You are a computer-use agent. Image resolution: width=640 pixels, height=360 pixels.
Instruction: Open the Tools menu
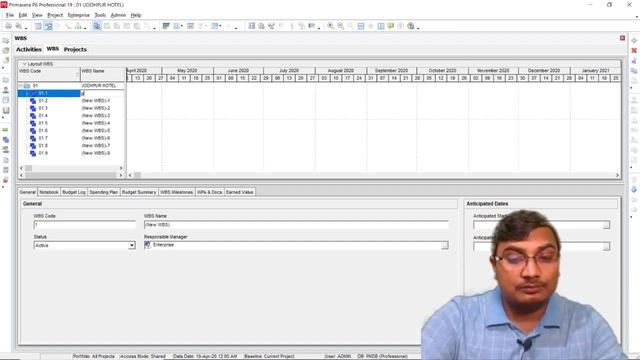(x=100, y=15)
